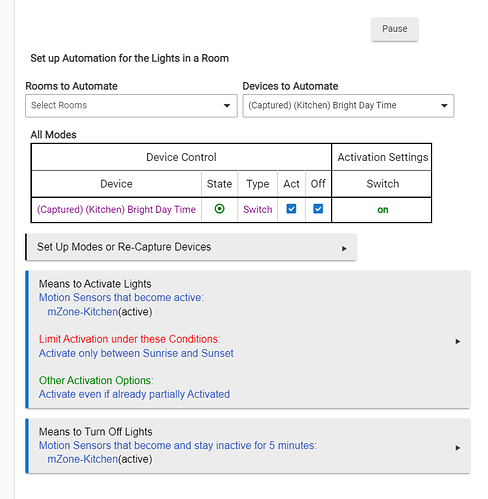Click the Pause button
The height and width of the screenshot is (499, 488).
coord(395,29)
